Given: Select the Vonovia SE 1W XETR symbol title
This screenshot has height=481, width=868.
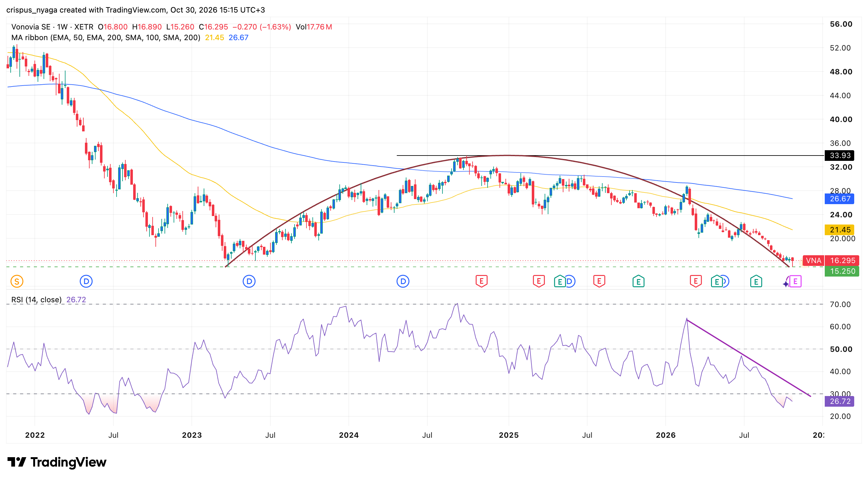Looking at the screenshot, I should (x=52, y=27).
